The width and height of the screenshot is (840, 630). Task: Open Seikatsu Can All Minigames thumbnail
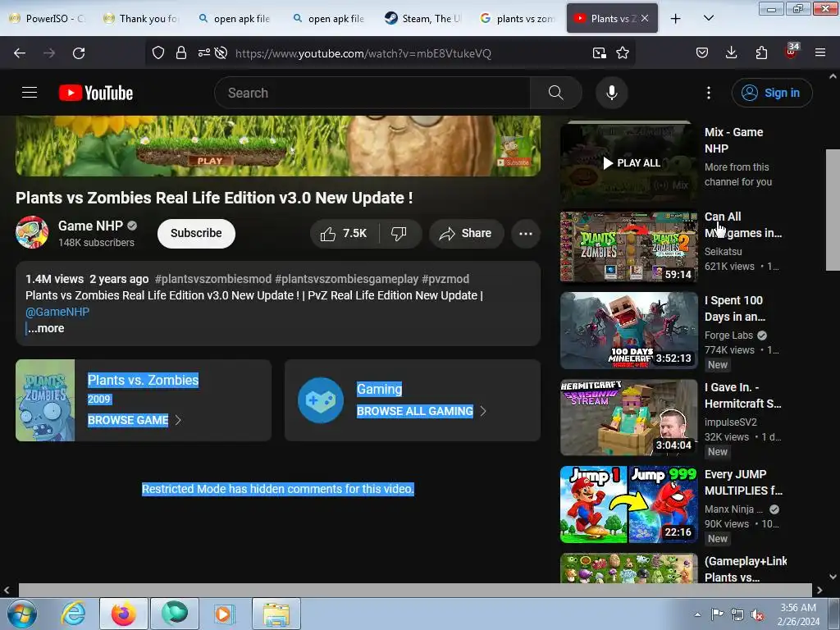point(628,247)
